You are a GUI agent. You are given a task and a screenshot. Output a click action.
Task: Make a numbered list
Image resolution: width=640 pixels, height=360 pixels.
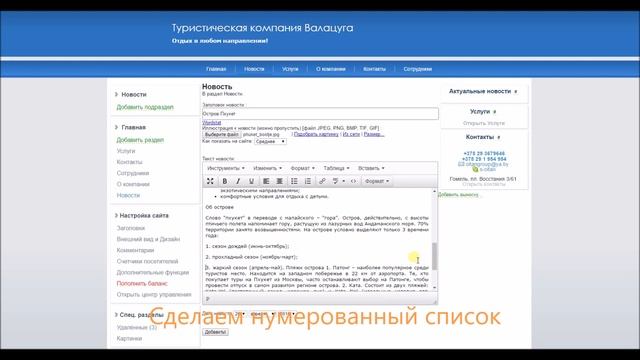pos(308,181)
